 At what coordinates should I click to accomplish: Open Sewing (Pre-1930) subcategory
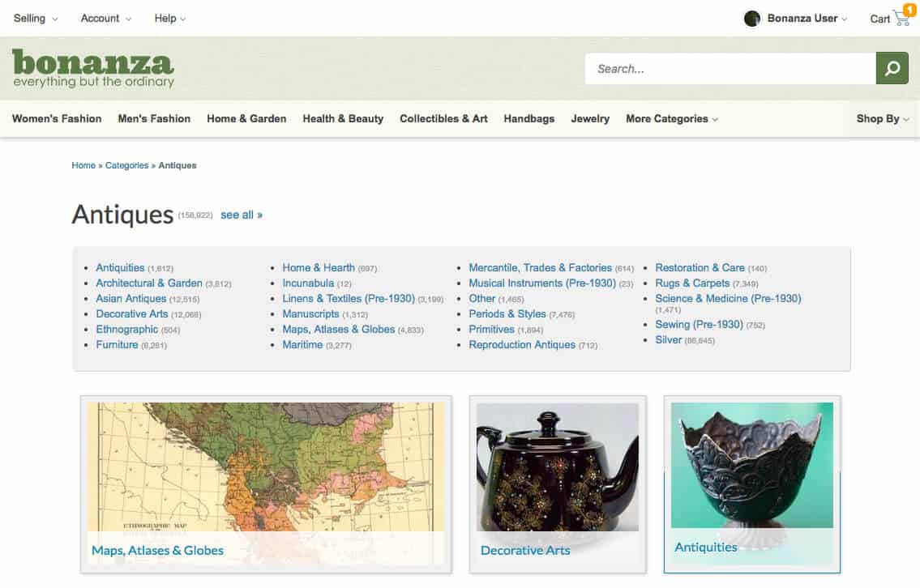[700, 324]
